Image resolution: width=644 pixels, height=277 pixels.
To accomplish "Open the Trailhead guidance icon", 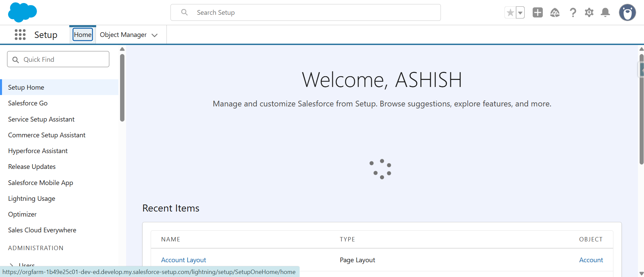I will point(555,13).
